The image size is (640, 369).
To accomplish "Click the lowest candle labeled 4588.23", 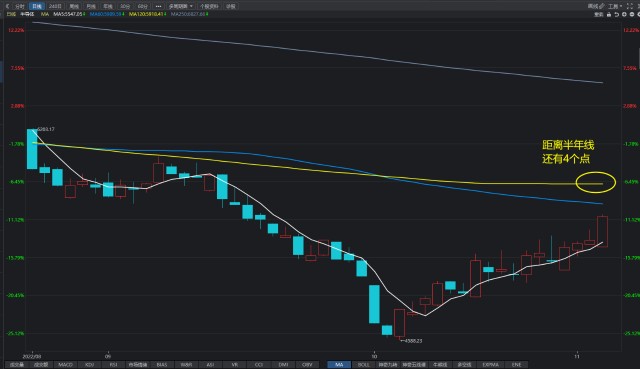I will point(400,323).
